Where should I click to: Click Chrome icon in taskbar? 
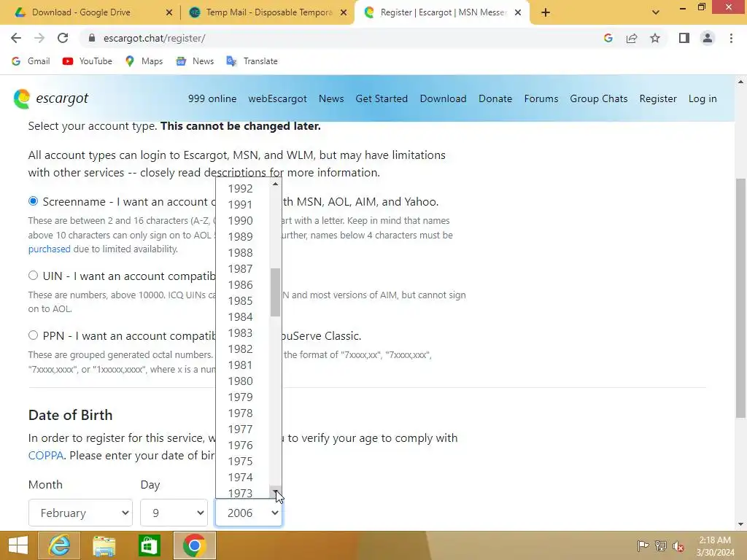point(194,545)
